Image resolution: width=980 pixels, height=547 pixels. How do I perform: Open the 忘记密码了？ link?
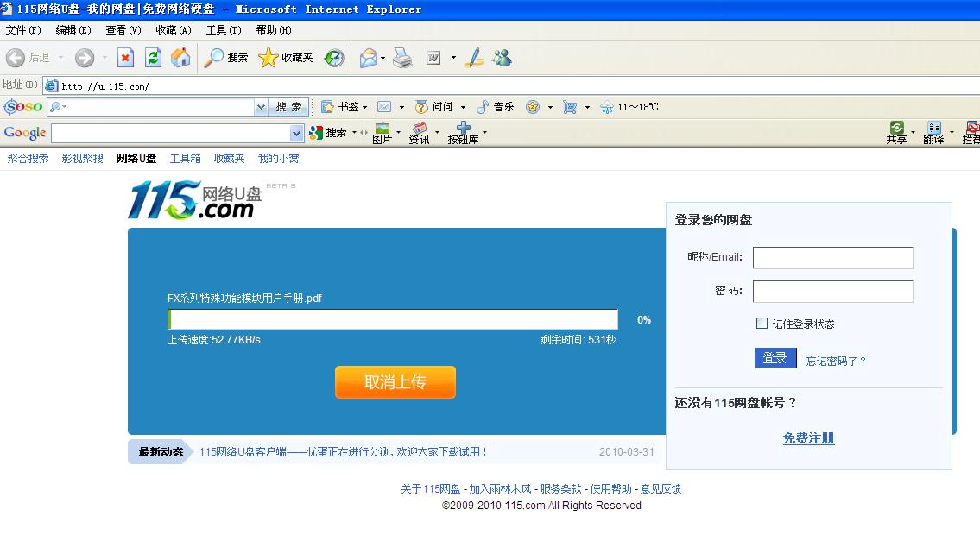836,361
